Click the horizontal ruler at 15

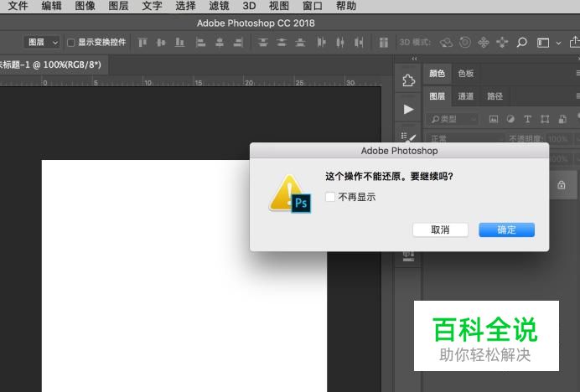[198, 82]
